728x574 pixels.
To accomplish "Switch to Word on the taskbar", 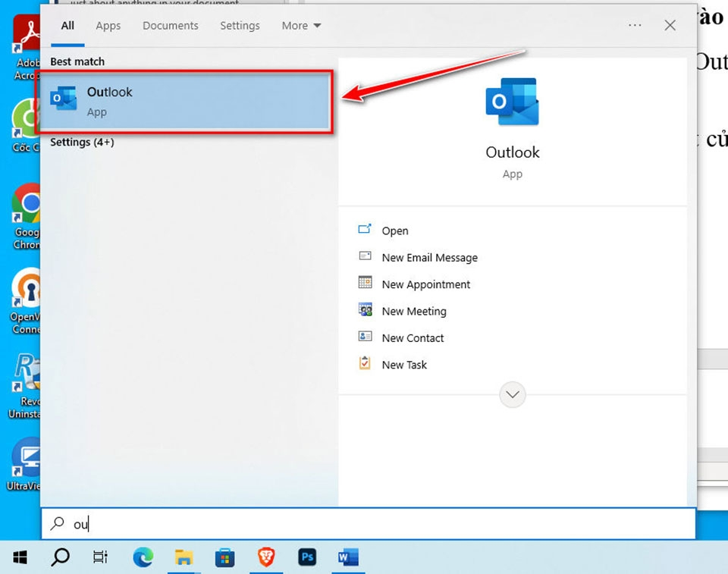I will 347,558.
